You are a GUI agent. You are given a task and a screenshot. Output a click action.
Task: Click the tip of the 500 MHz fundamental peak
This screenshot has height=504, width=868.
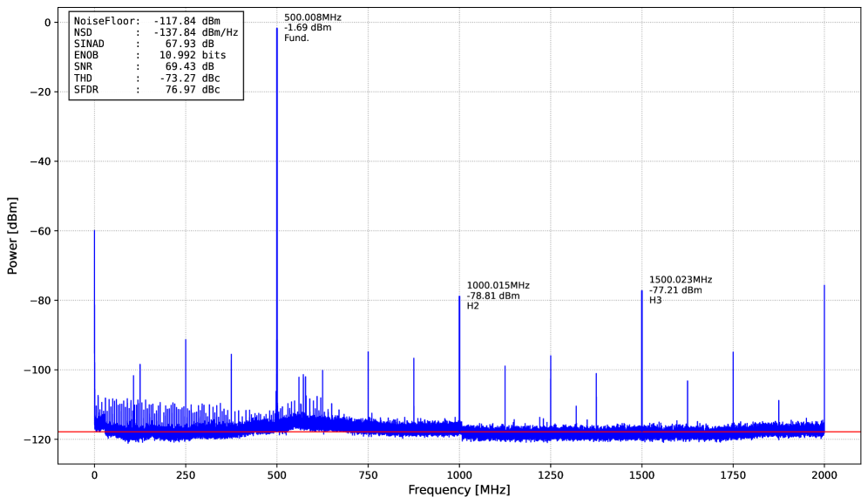(x=277, y=28)
